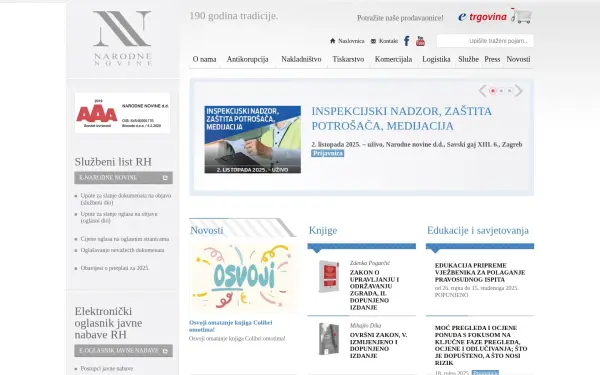Show previous slide with left arrow
Viewport: 600px width, 375px height.
(x=483, y=91)
